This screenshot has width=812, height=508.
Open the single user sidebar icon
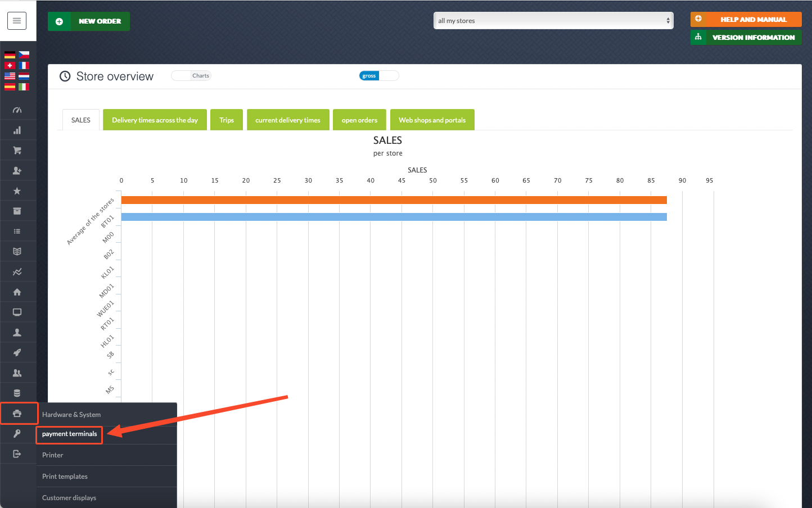17,333
